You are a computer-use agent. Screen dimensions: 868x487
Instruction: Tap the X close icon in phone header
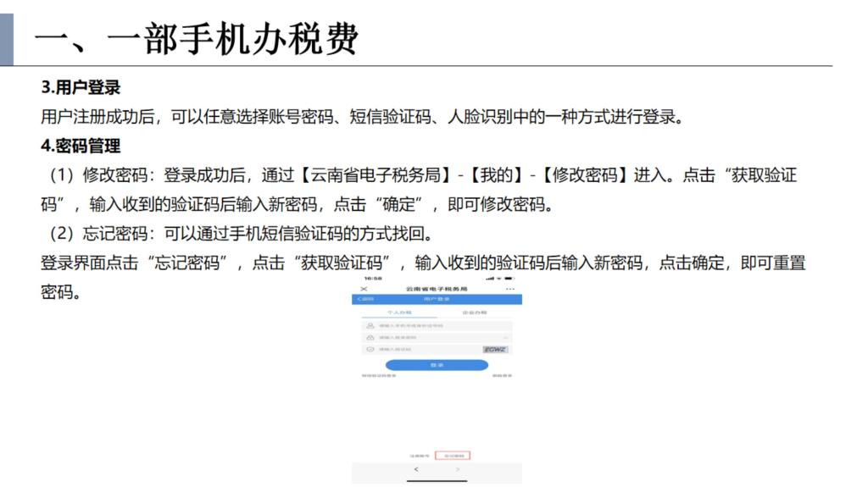(364, 289)
